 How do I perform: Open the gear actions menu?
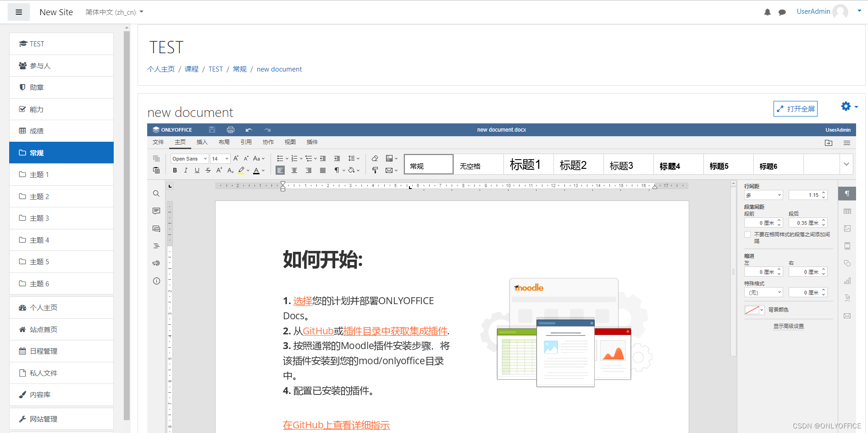[849, 106]
